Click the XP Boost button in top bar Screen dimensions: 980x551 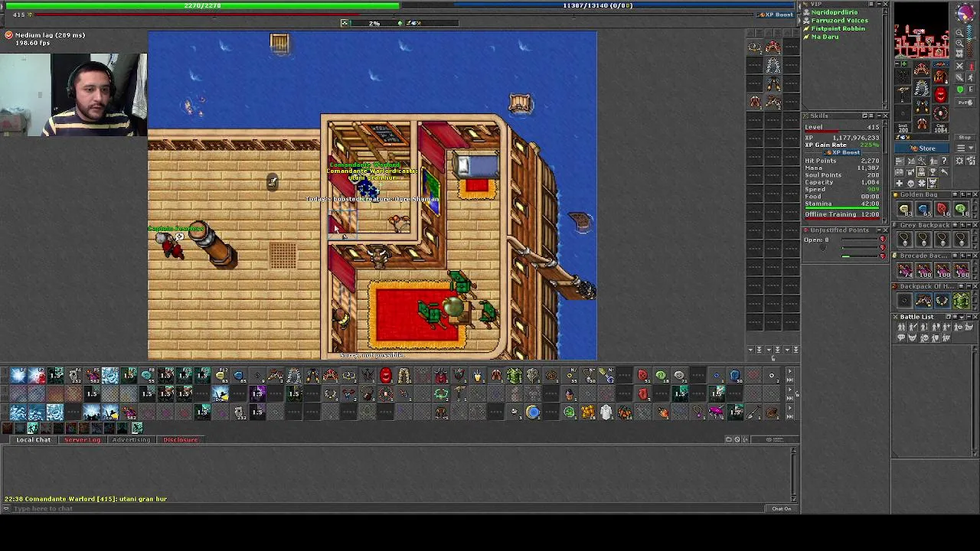point(776,15)
